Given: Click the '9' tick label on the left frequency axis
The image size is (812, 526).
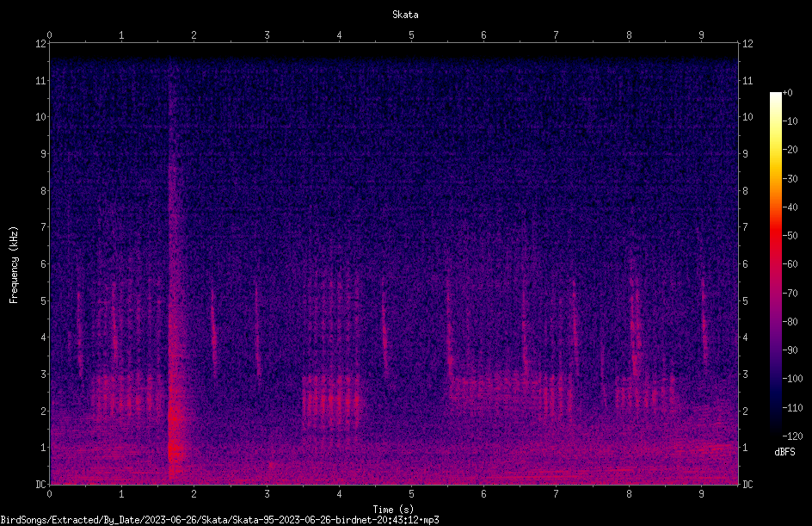Looking at the screenshot, I should click(44, 154).
